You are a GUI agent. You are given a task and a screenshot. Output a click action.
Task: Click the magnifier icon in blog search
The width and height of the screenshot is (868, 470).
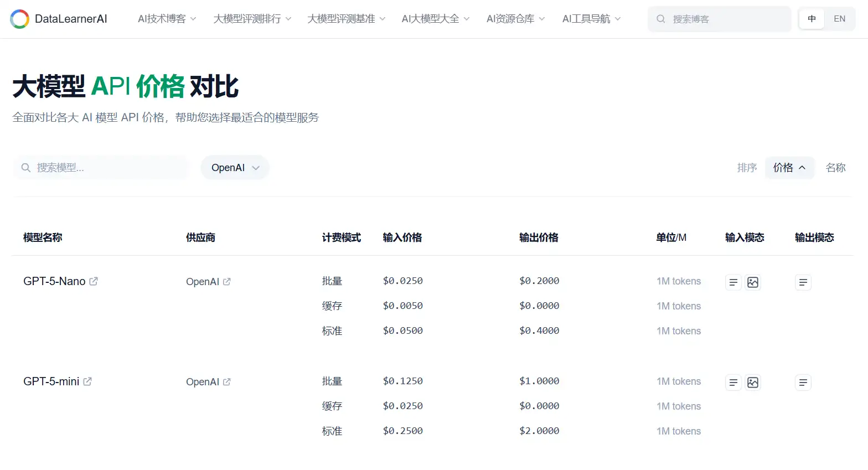(x=660, y=19)
